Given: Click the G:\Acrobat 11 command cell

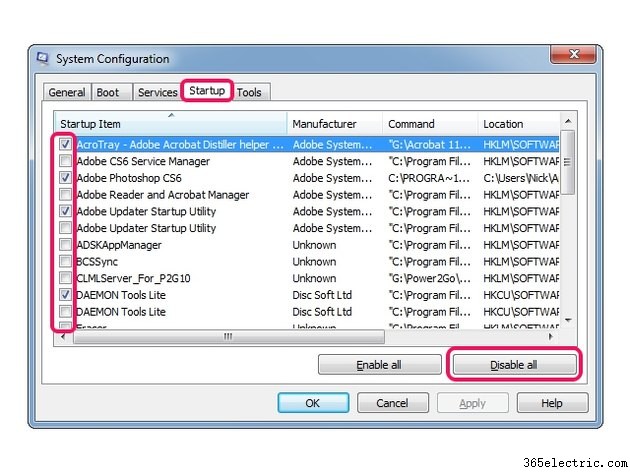Looking at the screenshot, I should coord(429,145).
